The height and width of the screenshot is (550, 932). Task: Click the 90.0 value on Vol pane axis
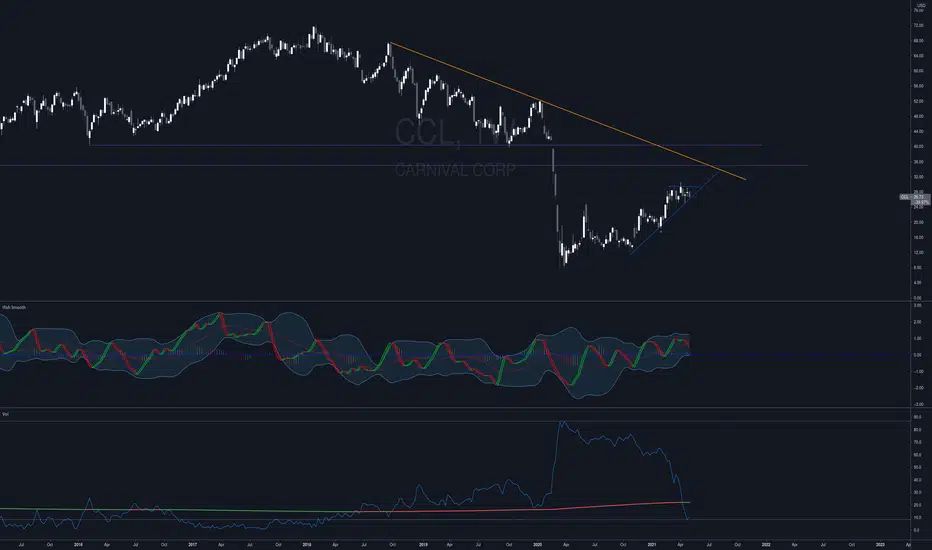point(918,417)
